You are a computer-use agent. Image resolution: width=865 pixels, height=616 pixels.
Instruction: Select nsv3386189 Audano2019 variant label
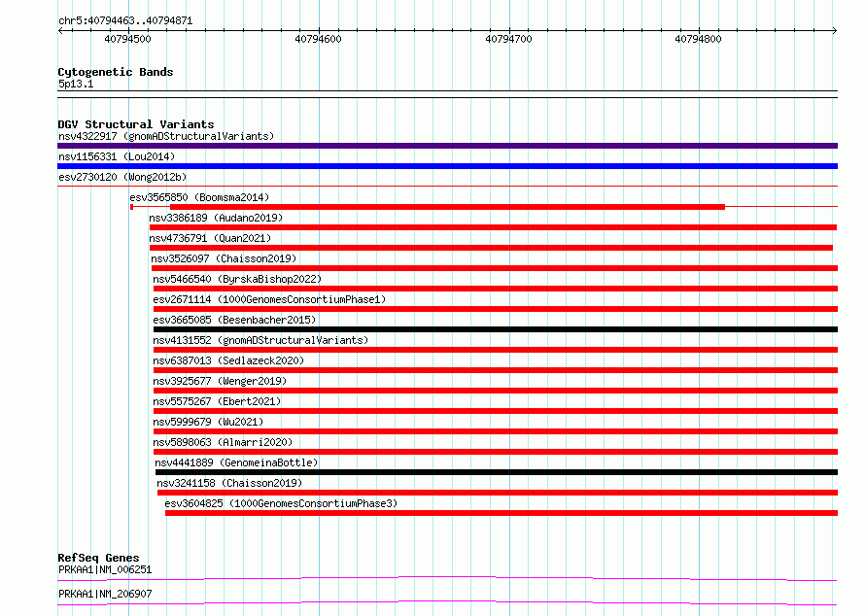point(216,218)
